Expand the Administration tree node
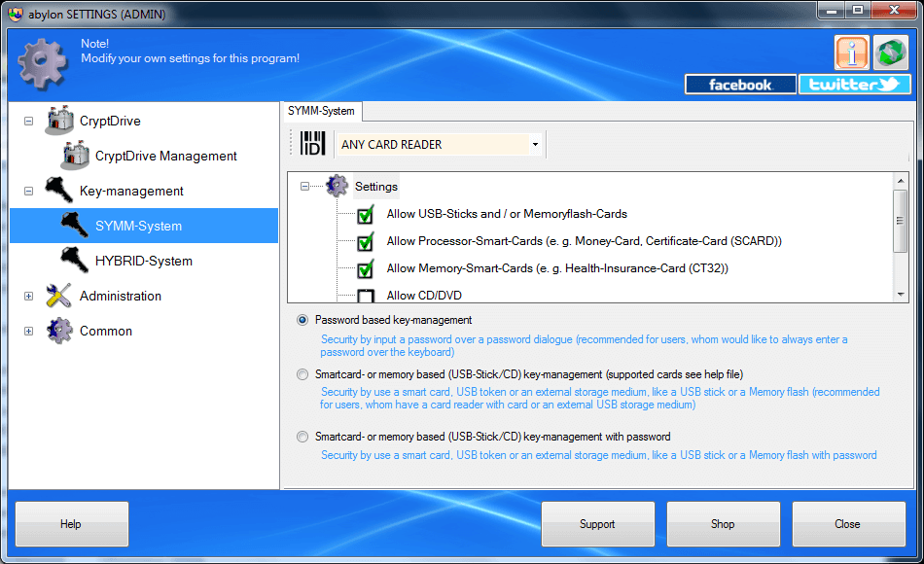The image size is (924, 564). coord(28,296)
